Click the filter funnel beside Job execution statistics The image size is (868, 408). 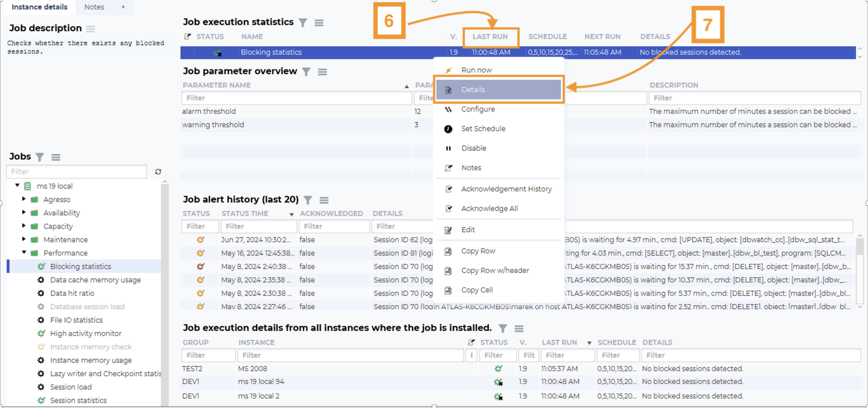303,22
